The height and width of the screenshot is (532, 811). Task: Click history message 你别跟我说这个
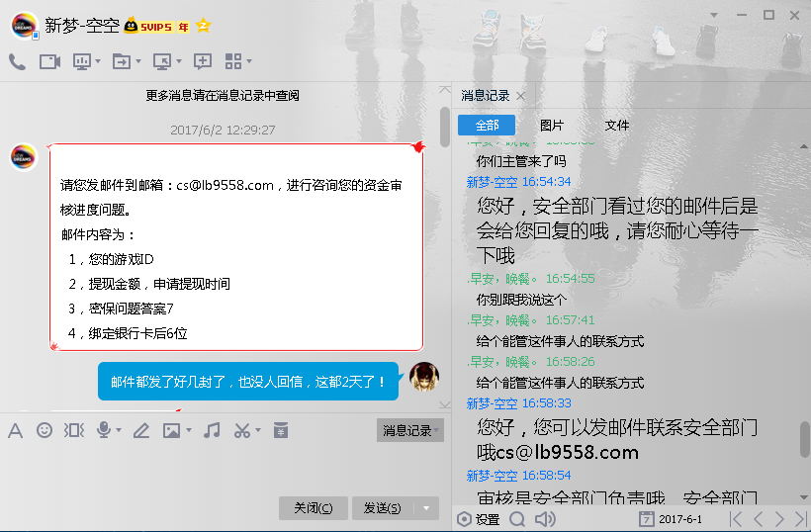coord(521,300)
